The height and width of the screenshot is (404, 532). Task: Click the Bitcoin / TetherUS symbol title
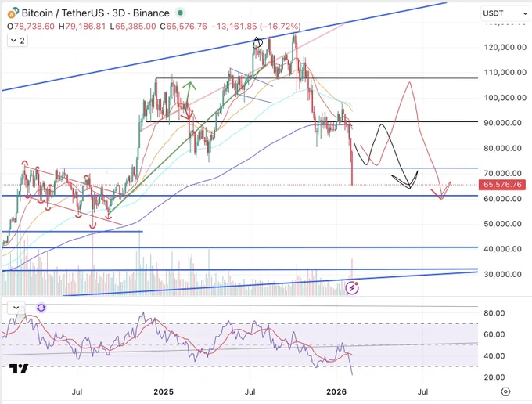pos(63,13)
